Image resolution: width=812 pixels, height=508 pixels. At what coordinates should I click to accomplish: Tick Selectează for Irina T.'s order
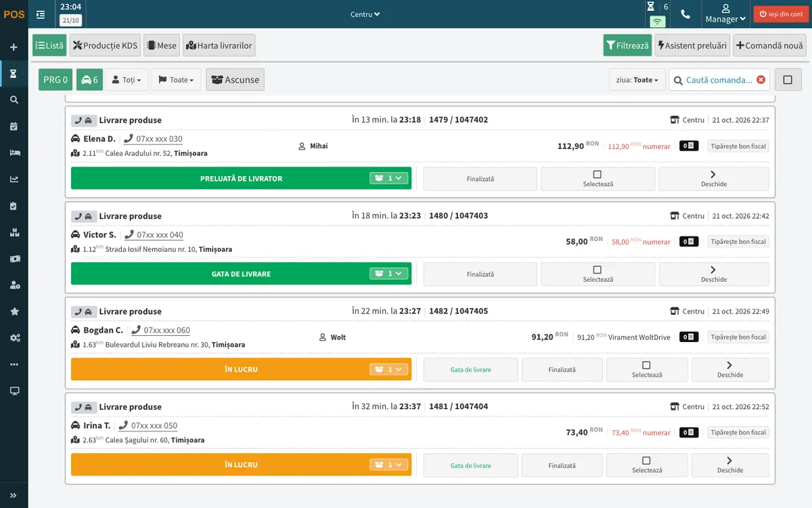[647, 465]
